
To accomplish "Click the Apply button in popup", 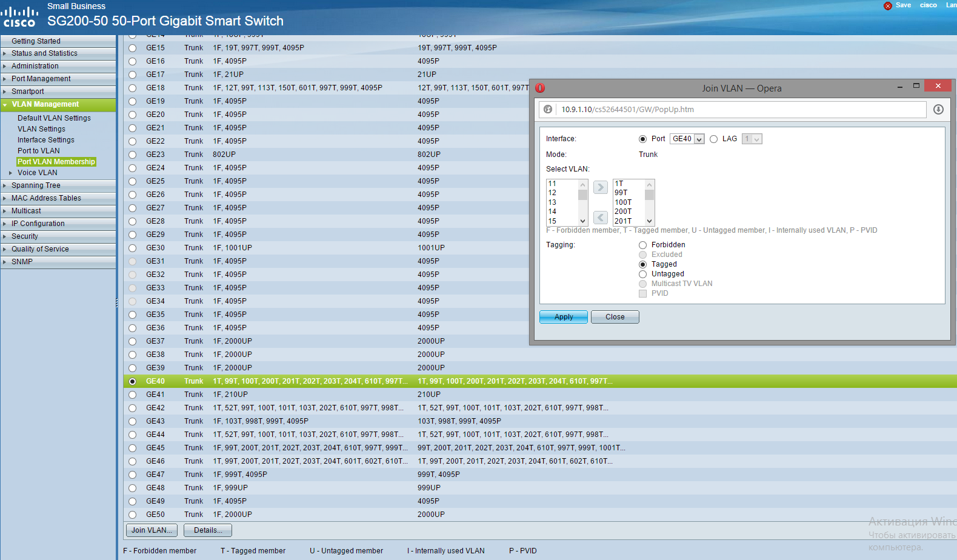I will point(563,317).
